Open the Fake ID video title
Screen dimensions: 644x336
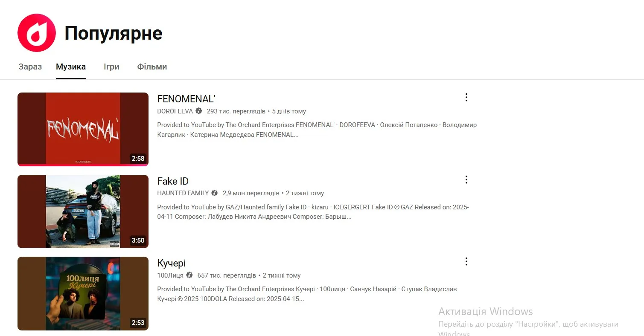pos(173,181)
